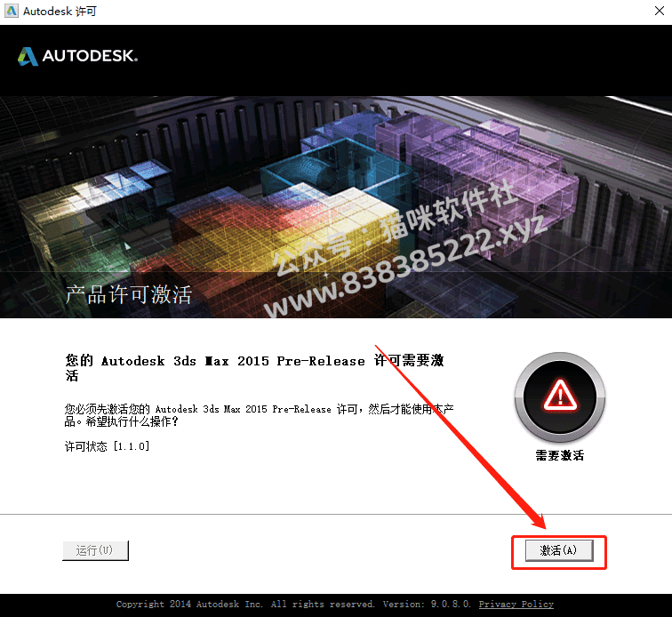Click the 激活(A) activate button
Screen dimensions: 672x617
tap(559, 550)
